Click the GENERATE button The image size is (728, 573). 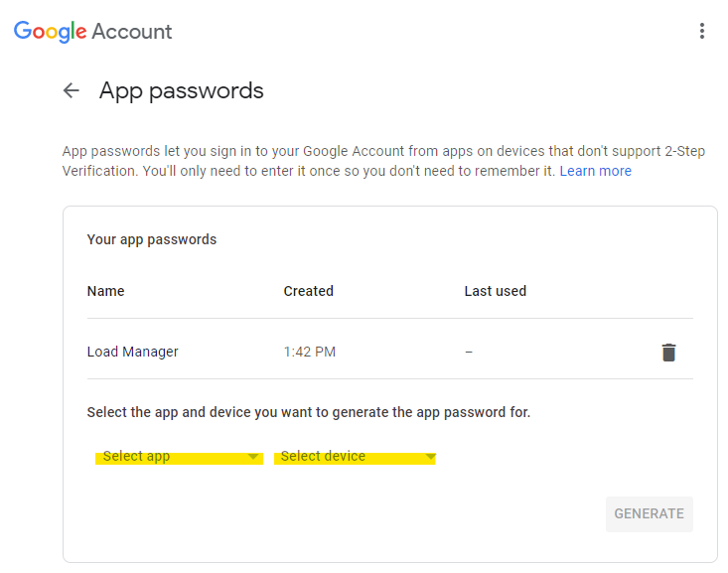[x=650, y=514]
